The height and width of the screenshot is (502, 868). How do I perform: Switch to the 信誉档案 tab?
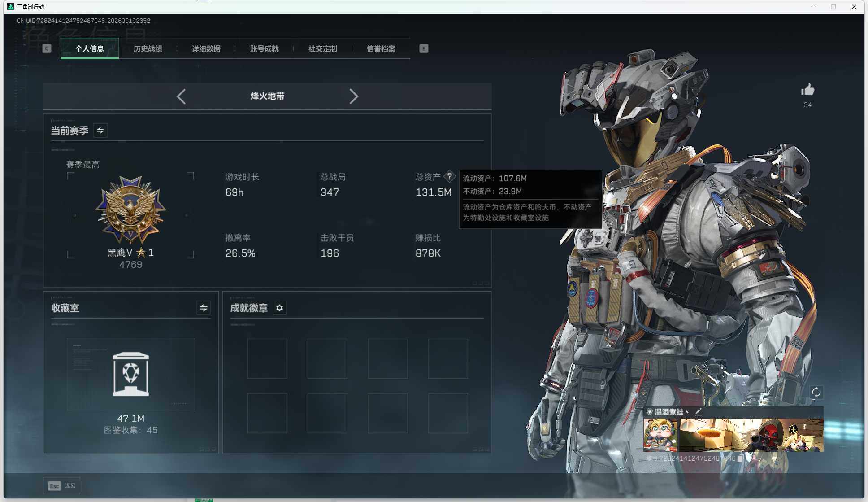click(381, 48)
